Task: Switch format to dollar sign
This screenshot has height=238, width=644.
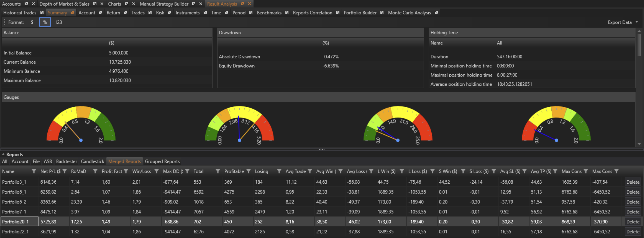Action: tap(32, 22)
